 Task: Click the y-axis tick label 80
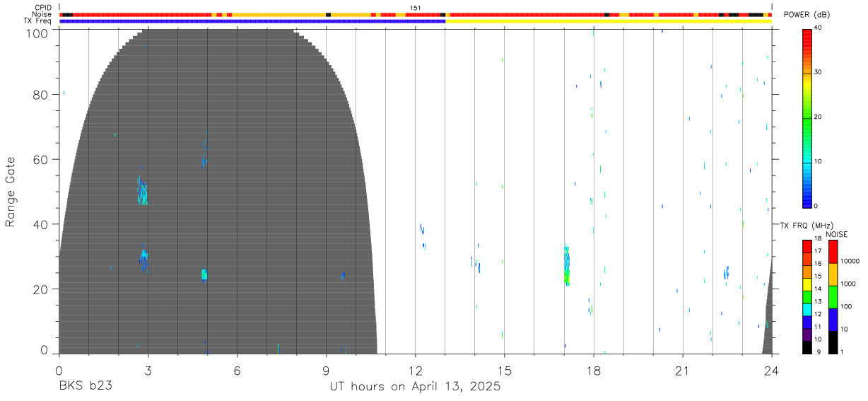pyautogui.click(x=42, y=95)
